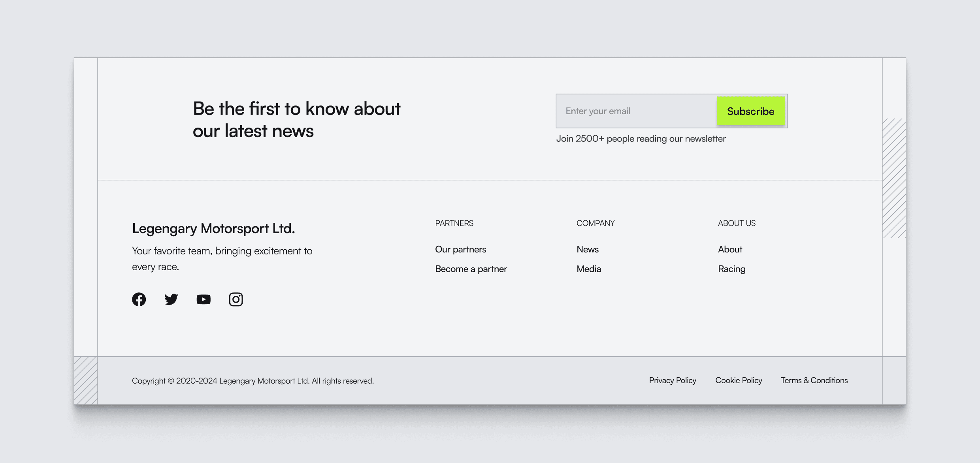Visit Instagram via its icon
980x463 pixels.
pyautogui.click(x=236, y=299)
